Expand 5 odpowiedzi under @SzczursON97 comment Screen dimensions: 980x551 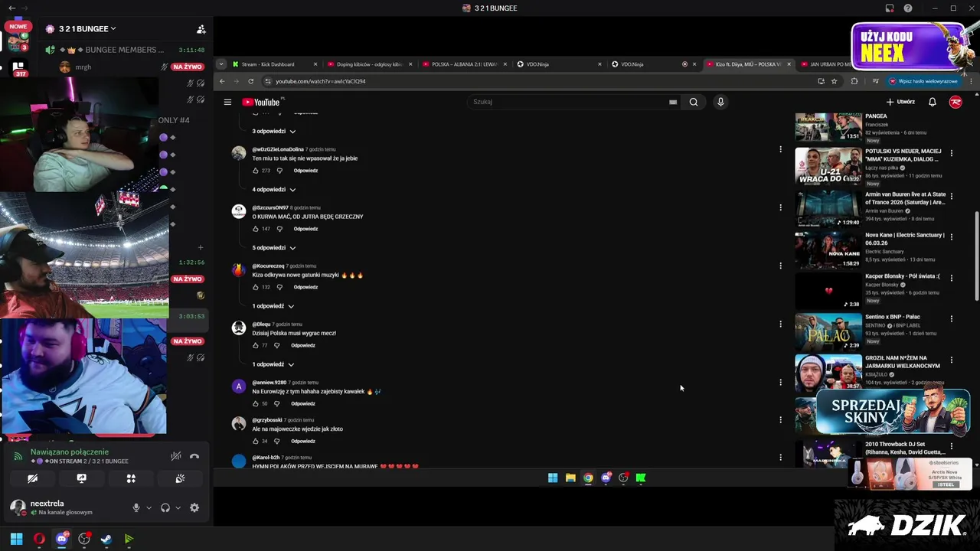(x=274, y=247)
